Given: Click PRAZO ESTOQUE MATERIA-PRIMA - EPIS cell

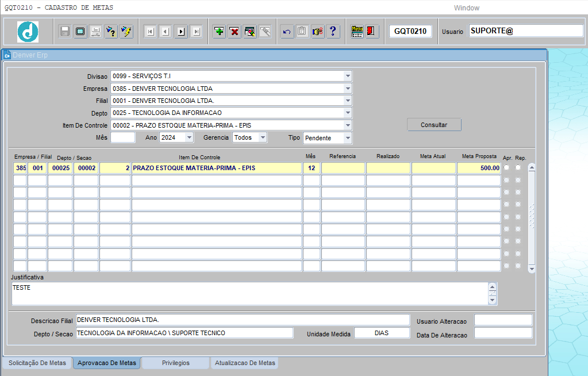Looking at the screenshot, I should [x=217, y=168].
